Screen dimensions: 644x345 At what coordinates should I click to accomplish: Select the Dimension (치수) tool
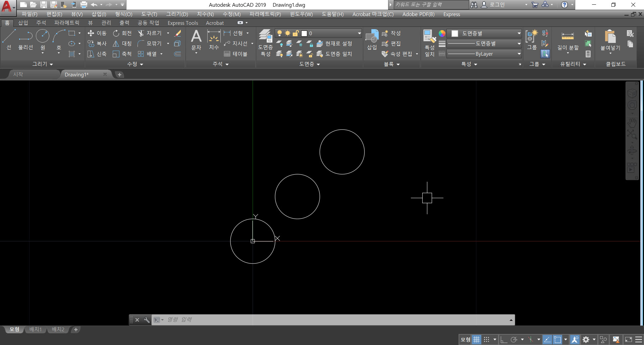[214, 40]
